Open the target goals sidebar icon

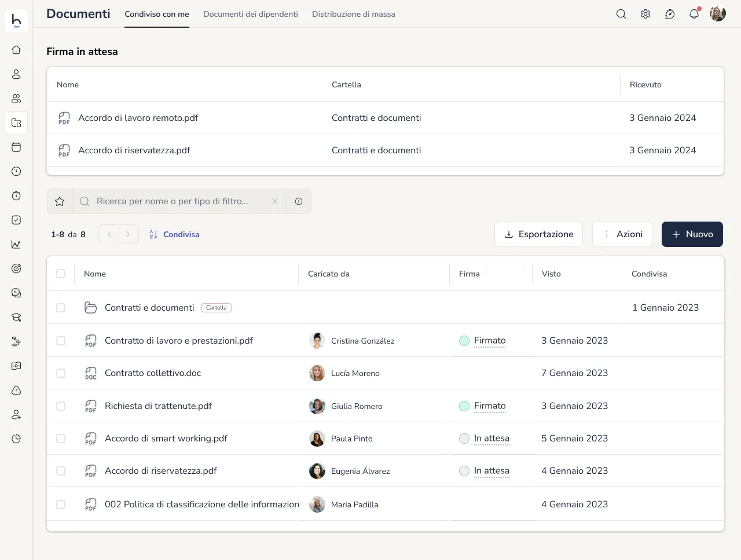[x=16, y=268]
